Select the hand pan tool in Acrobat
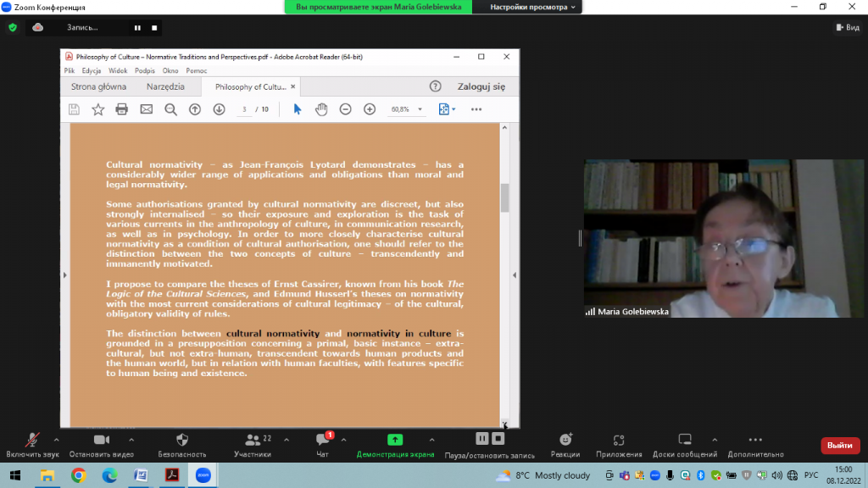 click(x=321, y=109)
